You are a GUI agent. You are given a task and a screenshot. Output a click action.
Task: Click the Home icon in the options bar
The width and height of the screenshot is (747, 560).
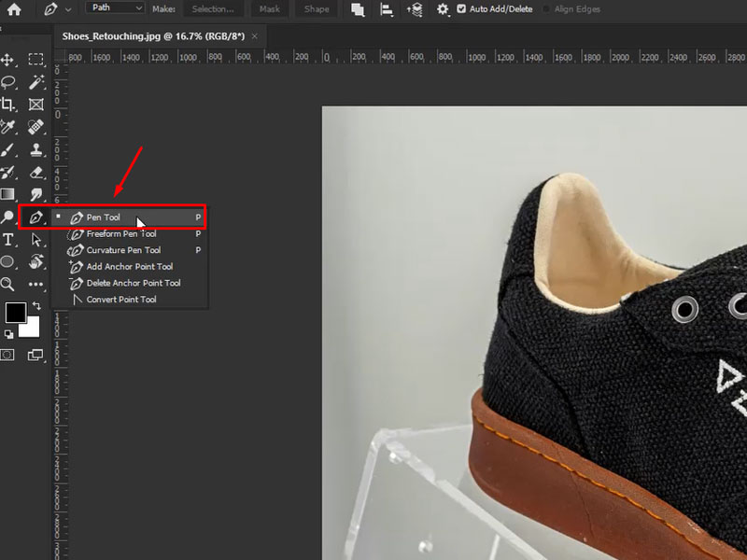point(10,8)
